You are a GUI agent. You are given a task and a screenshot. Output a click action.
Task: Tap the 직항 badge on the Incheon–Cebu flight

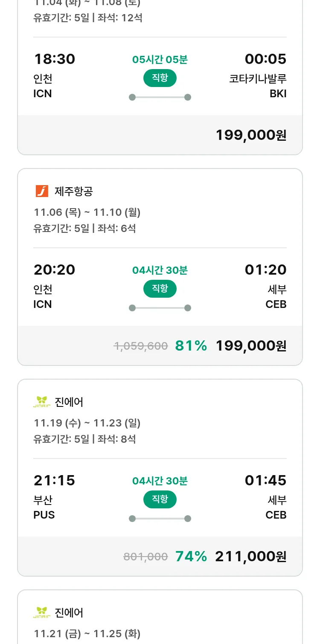[160, 289]
